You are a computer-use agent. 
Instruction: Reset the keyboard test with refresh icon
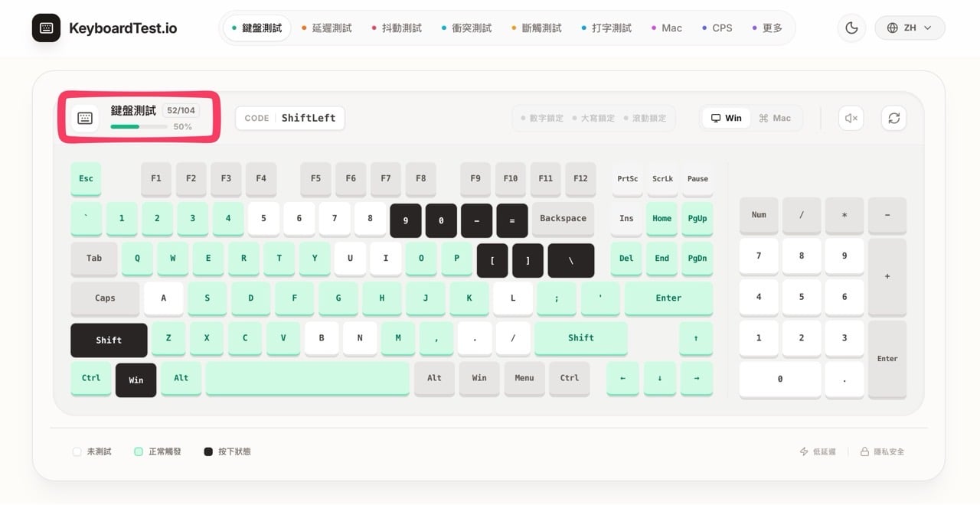pos(893,118)
